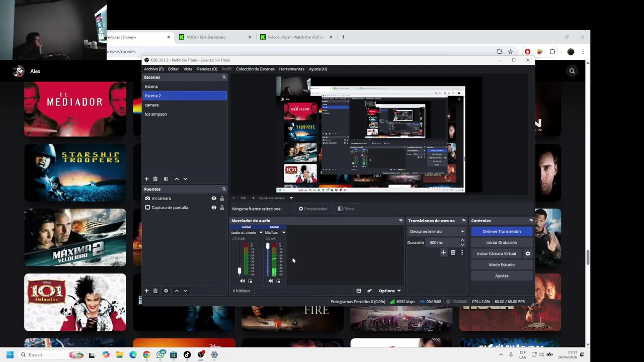This screenshot has height=362, width=644.
Task: Toggle audio mixer vertical layout icon
Action: (x=359, y=291)
